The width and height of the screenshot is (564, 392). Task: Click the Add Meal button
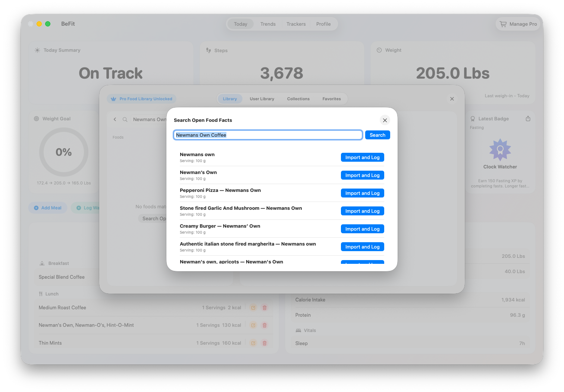(48, 208)
